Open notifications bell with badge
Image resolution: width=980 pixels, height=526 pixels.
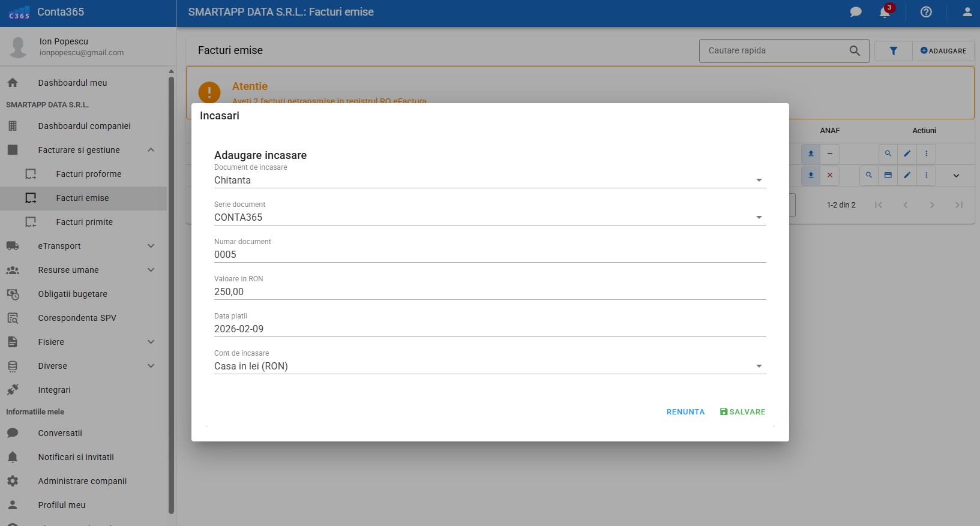pos(885,12)
